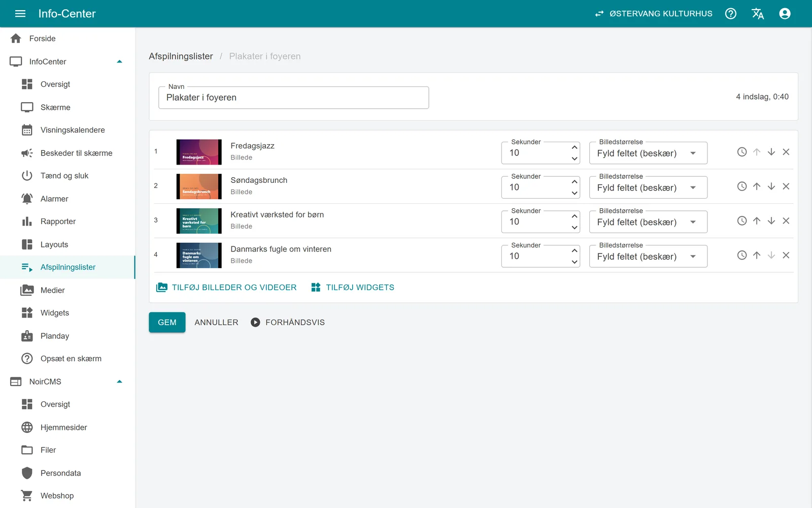This screenshot has width=812, height=508.
Task: Collapse the NoirCMS sidebar section
Action: click(x=120, y=382)
